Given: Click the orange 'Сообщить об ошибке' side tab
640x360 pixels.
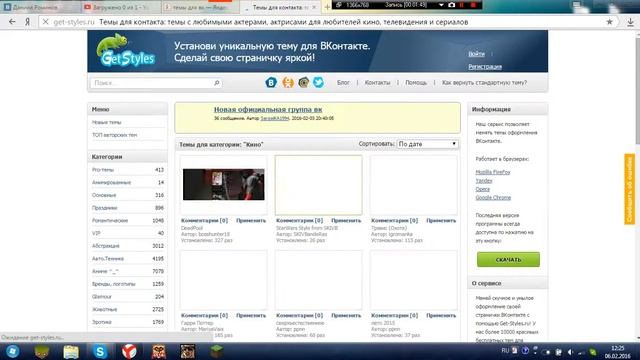Looking at the screenshot, I should 629,189.
